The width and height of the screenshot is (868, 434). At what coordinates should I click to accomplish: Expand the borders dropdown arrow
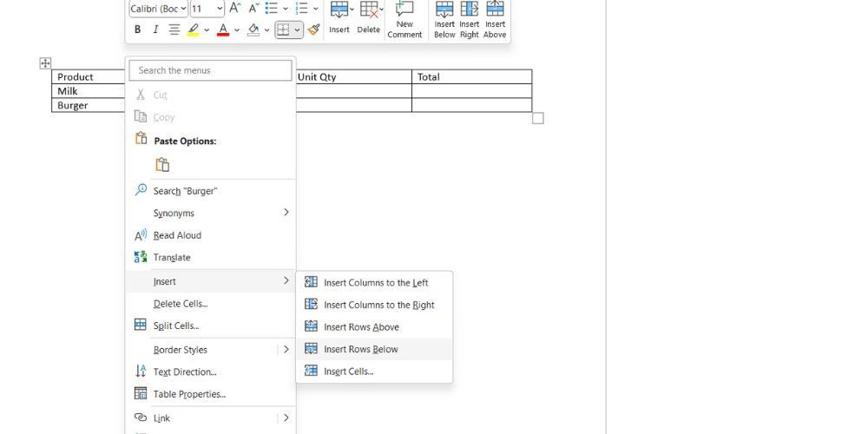[297, 30]
